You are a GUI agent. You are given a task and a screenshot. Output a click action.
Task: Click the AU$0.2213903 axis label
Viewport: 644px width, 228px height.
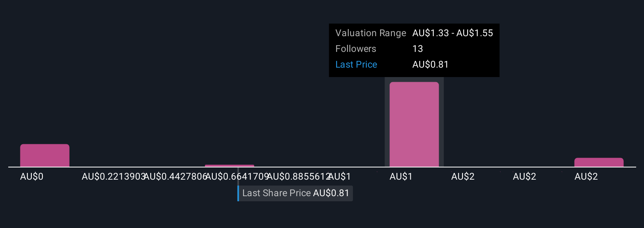coord(113,177)
